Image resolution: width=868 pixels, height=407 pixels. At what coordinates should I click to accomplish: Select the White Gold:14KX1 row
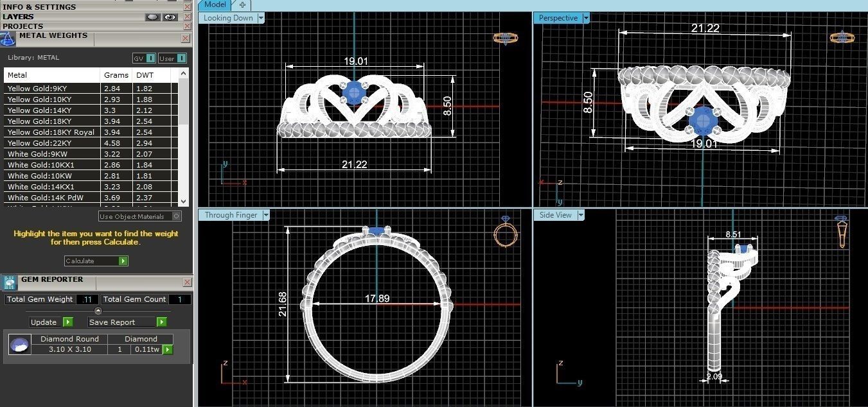click(91, 187)
